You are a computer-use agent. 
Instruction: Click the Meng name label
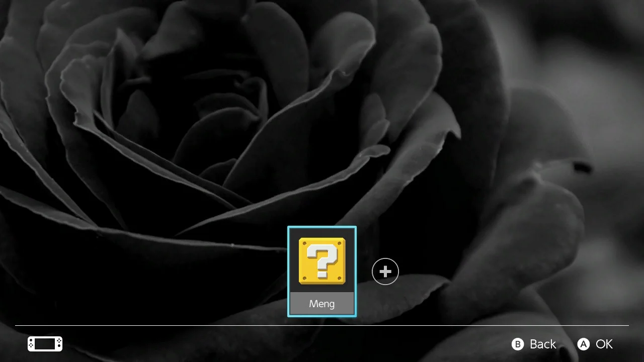tap(322, 304)
